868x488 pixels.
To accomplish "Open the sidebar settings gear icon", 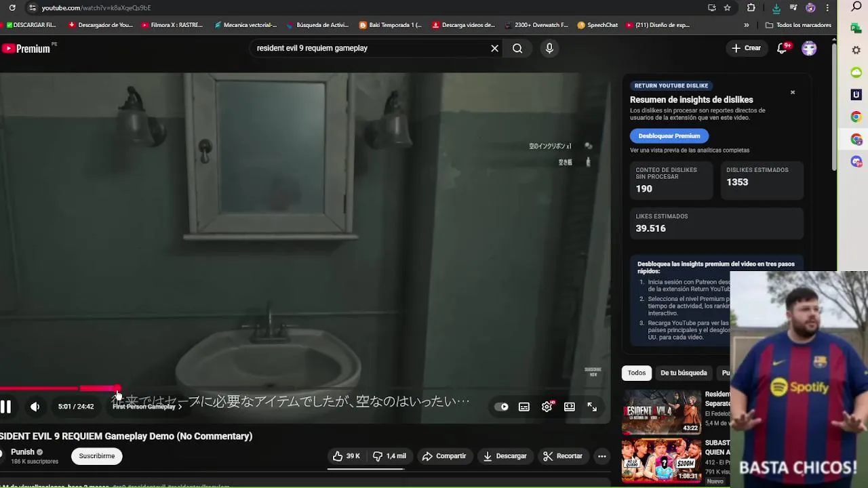I will click(x=856, y=50).
